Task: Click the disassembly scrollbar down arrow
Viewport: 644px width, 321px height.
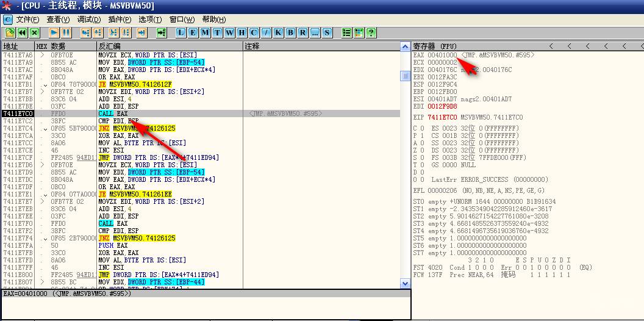Action: [405, 284]
